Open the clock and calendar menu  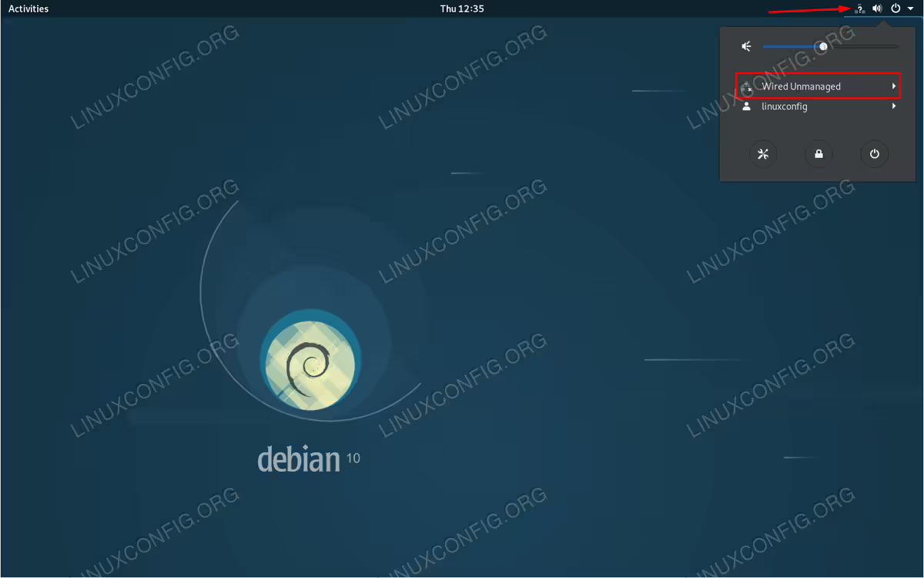click(462, 8)
